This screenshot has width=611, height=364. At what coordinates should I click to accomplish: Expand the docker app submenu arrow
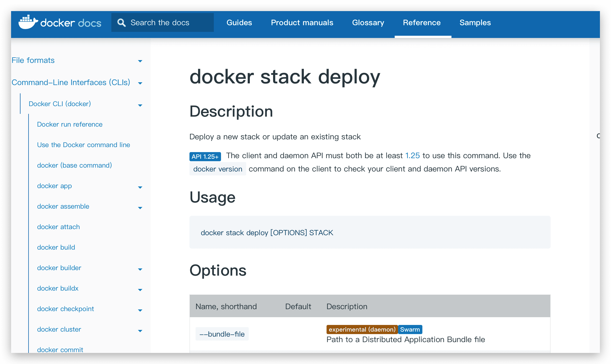point(140,187)
